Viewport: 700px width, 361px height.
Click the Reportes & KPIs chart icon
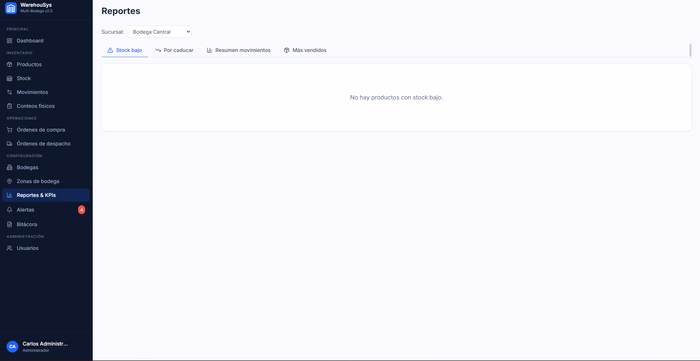click(x=9, y=195)
